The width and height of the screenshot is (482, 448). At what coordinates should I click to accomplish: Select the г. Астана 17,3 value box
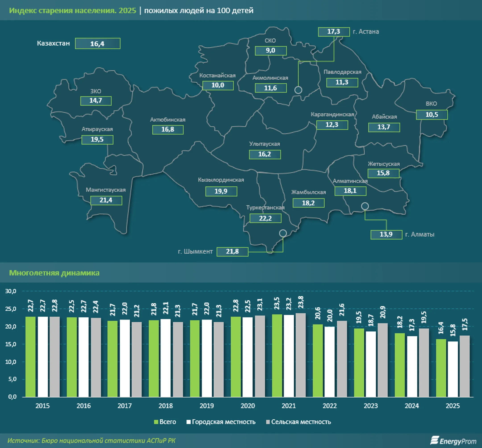334,32
